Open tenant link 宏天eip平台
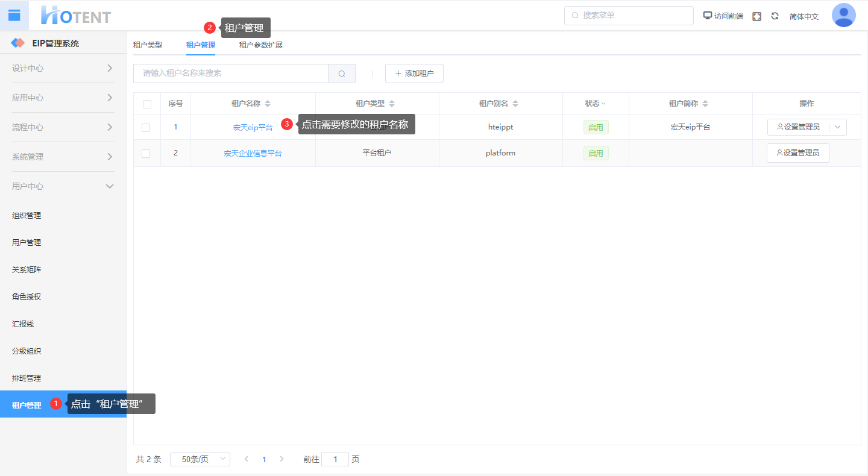The image size is (868, 476). click(253, 128)
